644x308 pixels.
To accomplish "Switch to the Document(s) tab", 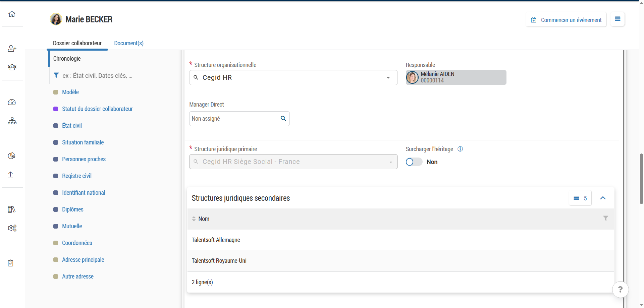I will pyautogui.click(x=129, y=43).
